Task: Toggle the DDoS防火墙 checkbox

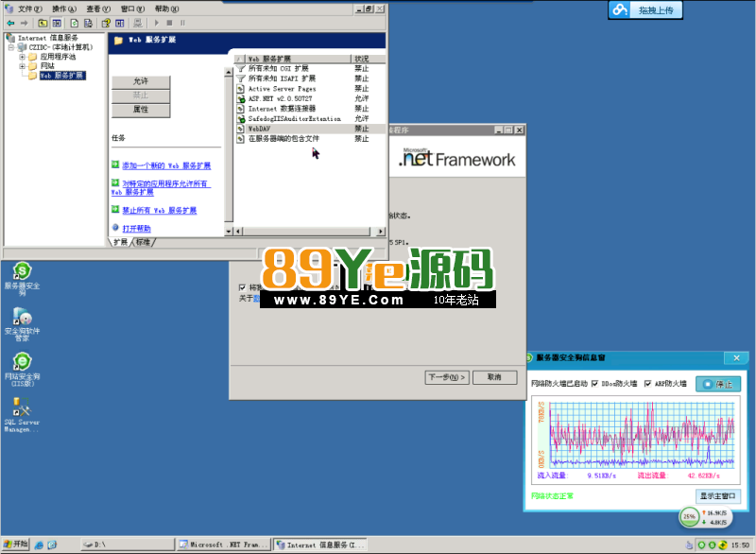Action: pos(595,384)
